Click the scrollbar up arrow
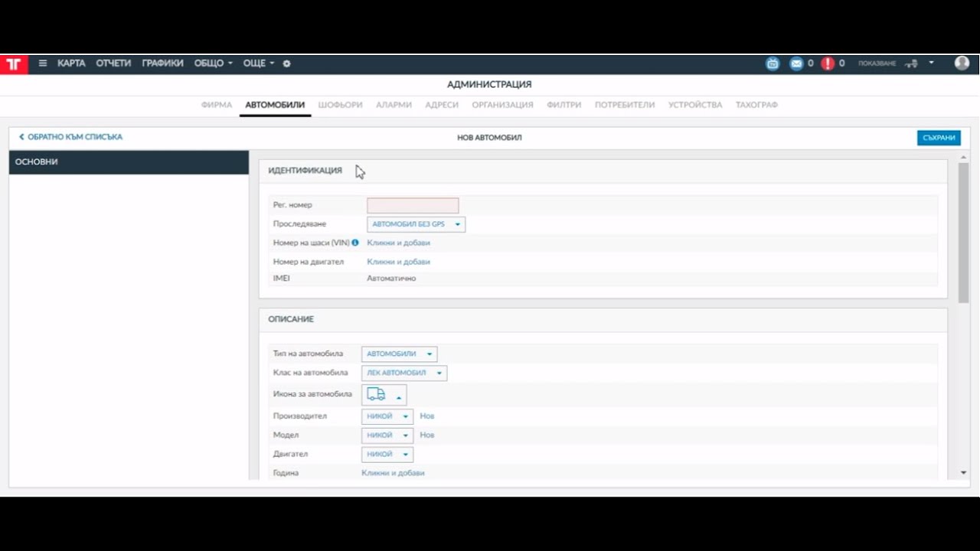The image size is (980, 551). tap(963, 156)
